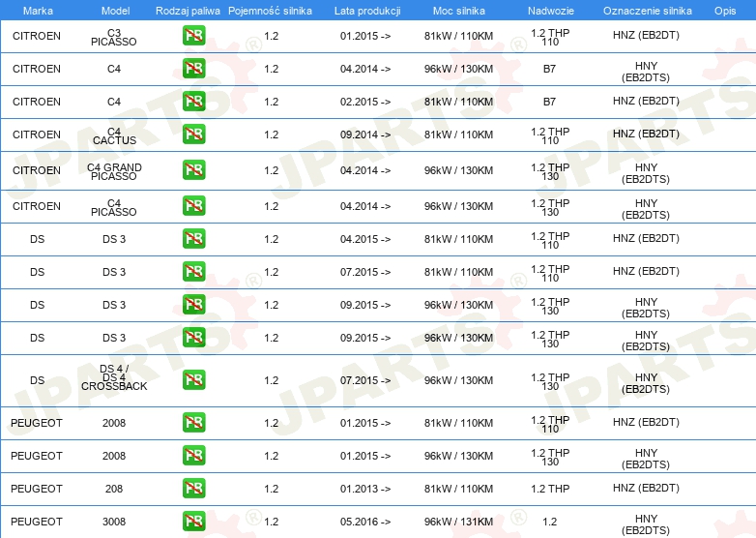Click the Nadwozie column header

551,11
